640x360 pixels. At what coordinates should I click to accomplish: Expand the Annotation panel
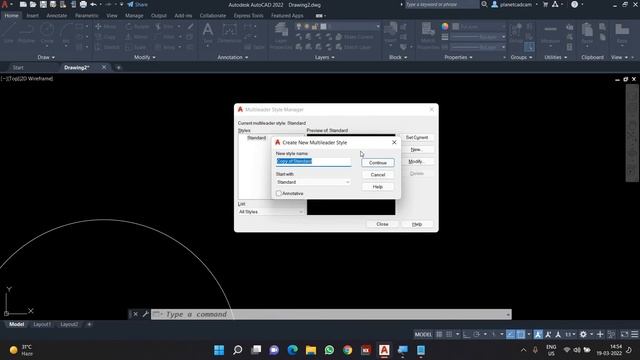point(232,58)
